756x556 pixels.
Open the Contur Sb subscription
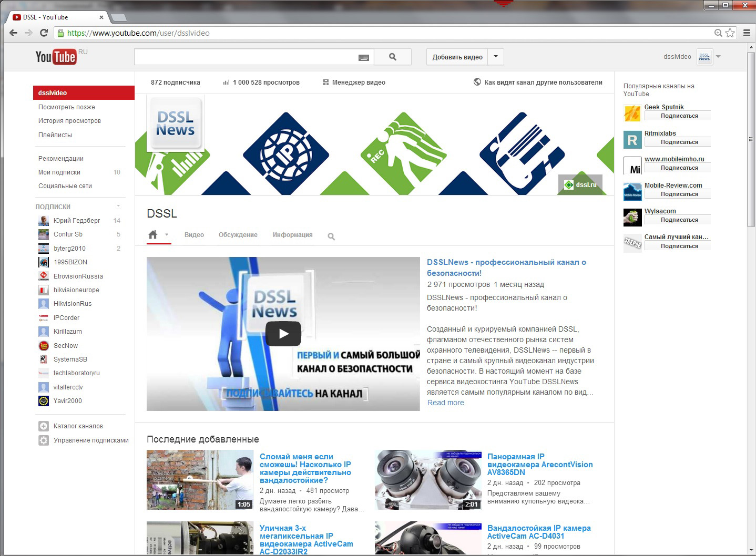click(68, 234)
